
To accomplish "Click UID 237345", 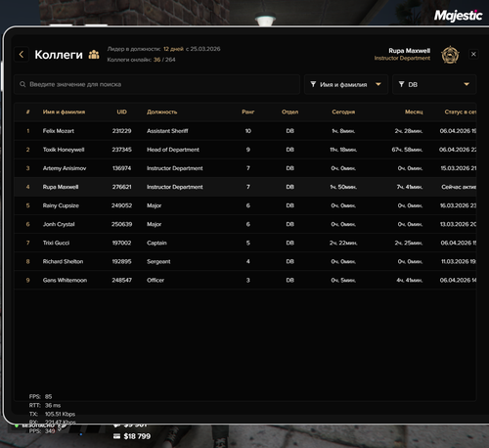I will 121,150.
